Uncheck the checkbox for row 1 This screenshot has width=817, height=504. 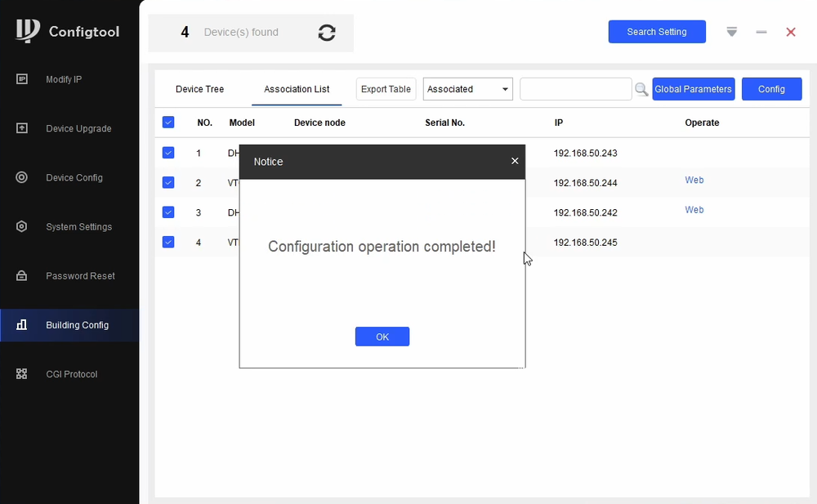[168, 153]
